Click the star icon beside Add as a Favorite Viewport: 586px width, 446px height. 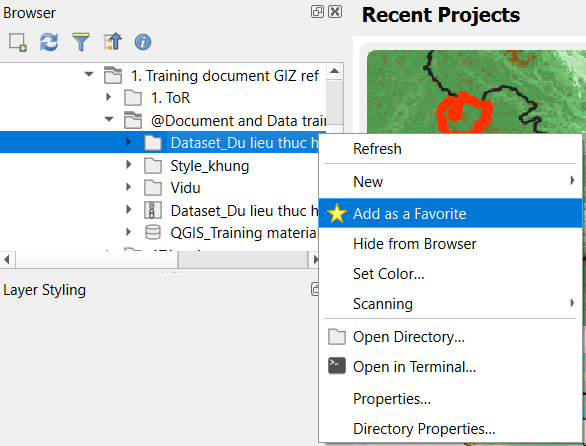337,213
